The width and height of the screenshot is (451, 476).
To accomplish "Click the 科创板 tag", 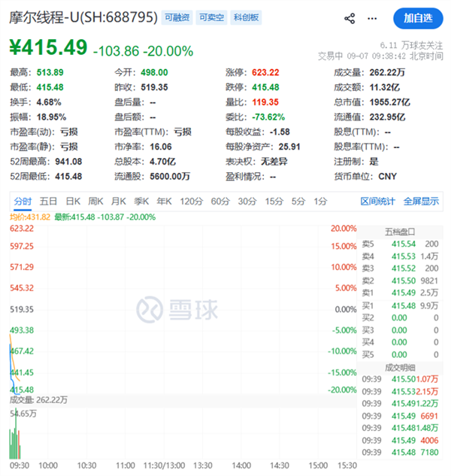I will (246, 17).
